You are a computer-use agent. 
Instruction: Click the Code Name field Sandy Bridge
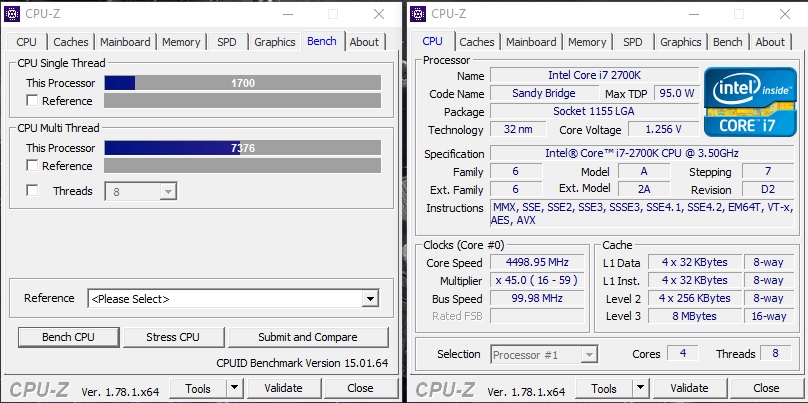click(544, 93)
